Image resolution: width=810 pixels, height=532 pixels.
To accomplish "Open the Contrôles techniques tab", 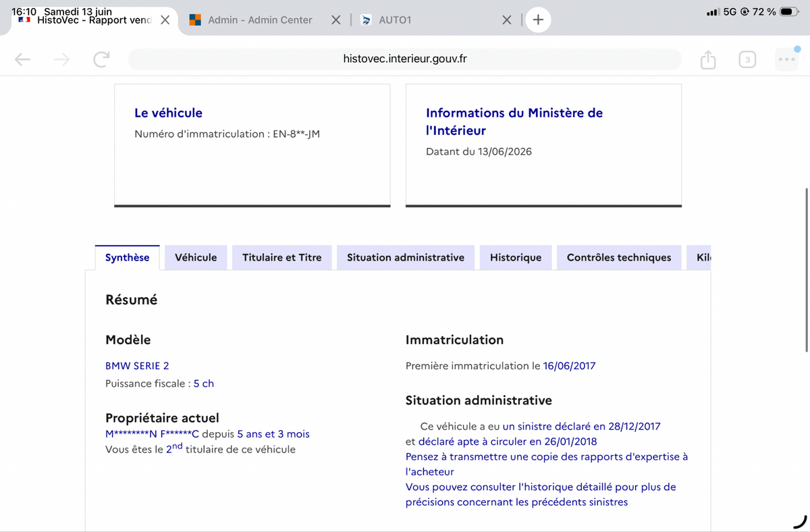I will click(x=619, y=257).
